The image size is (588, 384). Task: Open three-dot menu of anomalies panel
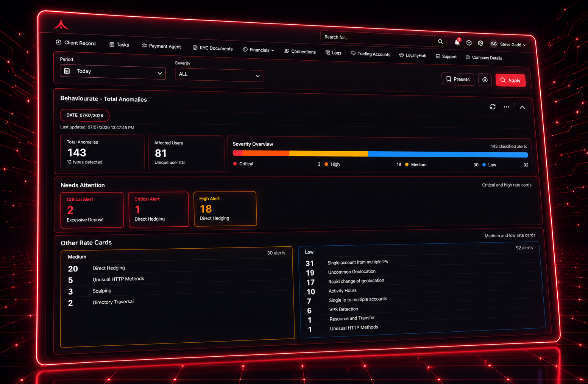coord(506,107)
